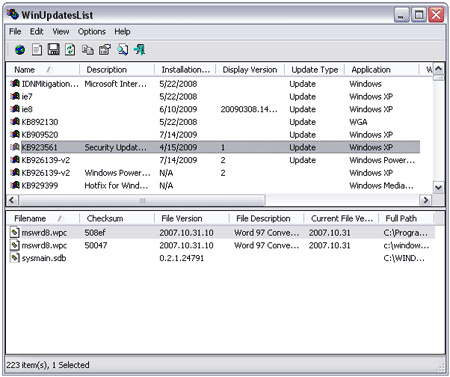Select the KB909520 update name
The image size is (450, 377).
coord(40,135)
